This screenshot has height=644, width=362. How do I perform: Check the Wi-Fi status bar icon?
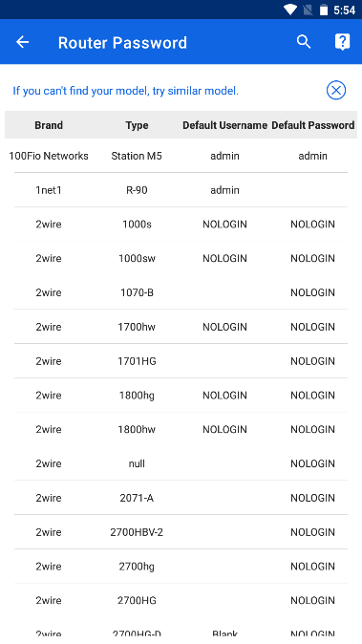pyautogui.click(x=289, y=10)
